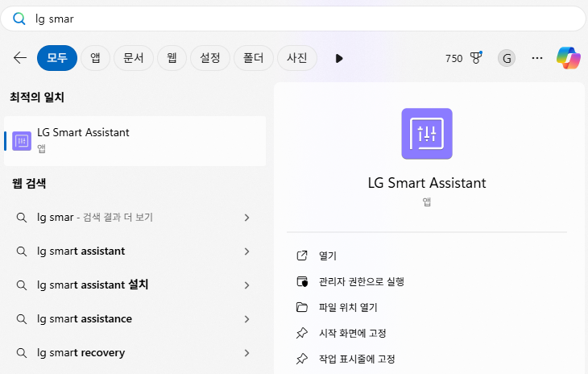Select the 문서 filter tab
The height and width of the screenshot is (374, 588).
(x=134, y=58)
